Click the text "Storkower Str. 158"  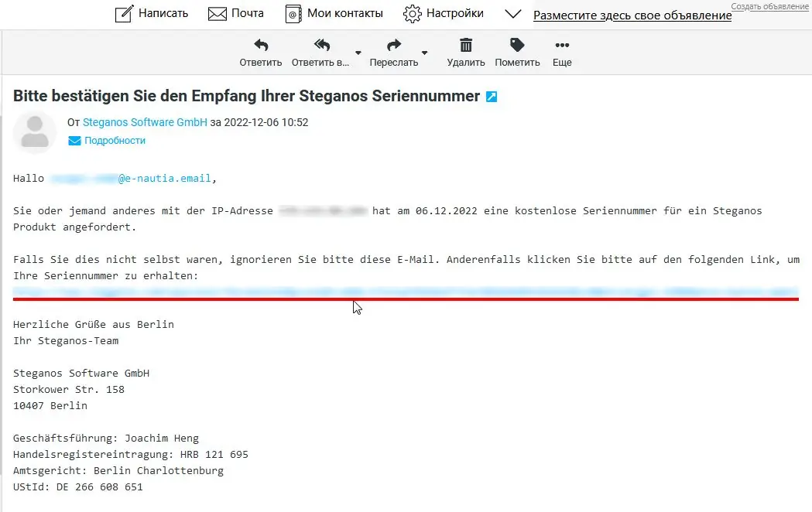[69, 390]
